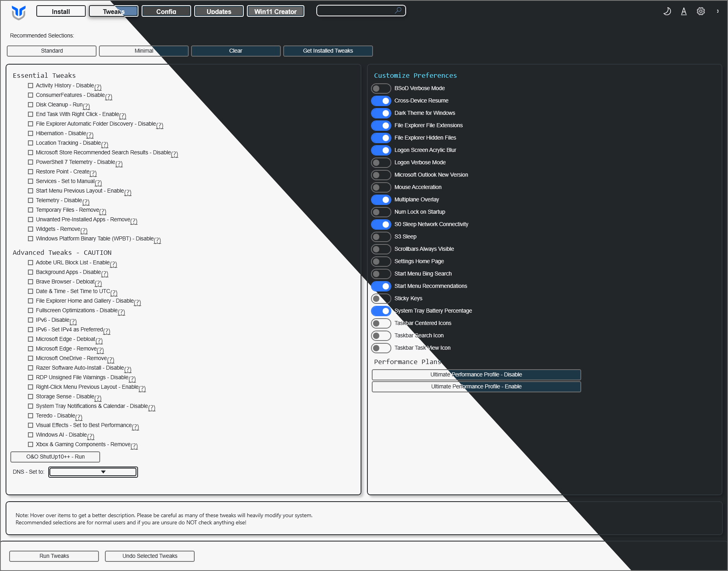The width and height of the screenshot is (728, 571).
Task: Go to the Updates tab
Action: pos(219,11)
